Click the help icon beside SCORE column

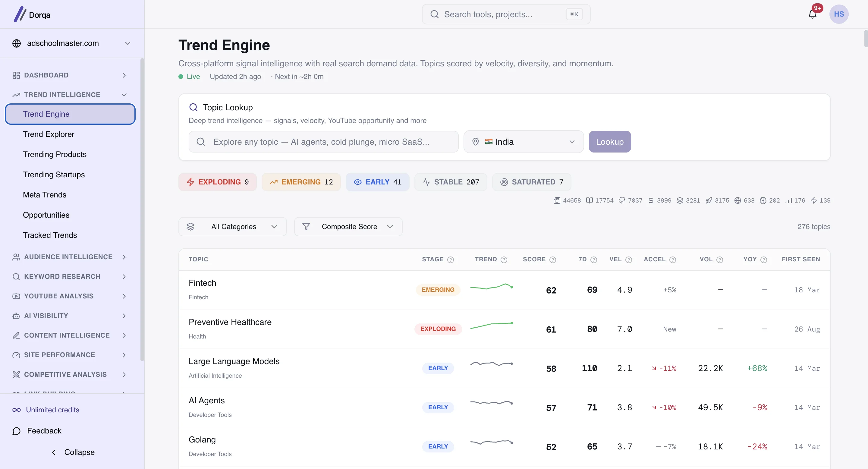click(x=553, y=260)
